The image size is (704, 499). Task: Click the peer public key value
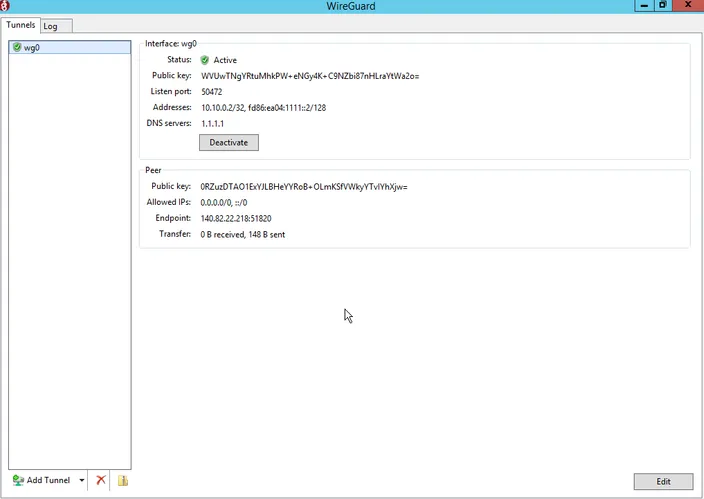click(304, 187)
